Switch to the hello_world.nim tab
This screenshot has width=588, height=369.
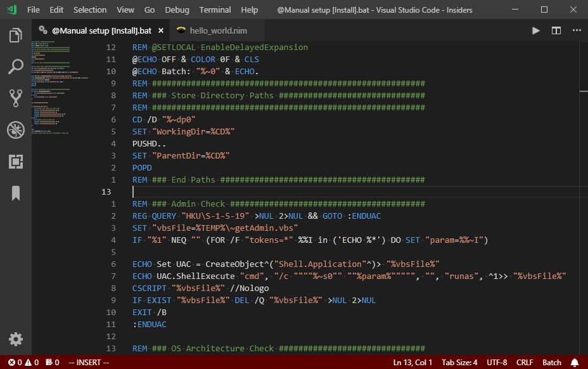pyautogui.click(x=212, y=30)
